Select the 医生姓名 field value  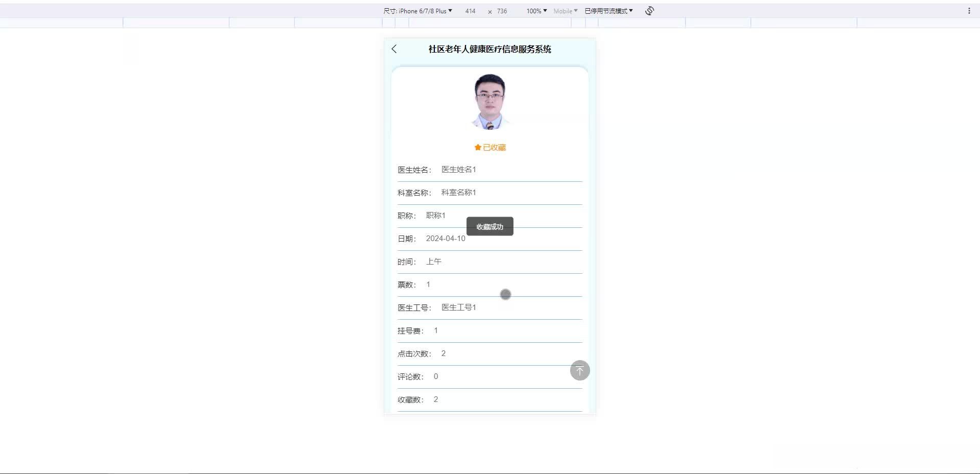458,169
